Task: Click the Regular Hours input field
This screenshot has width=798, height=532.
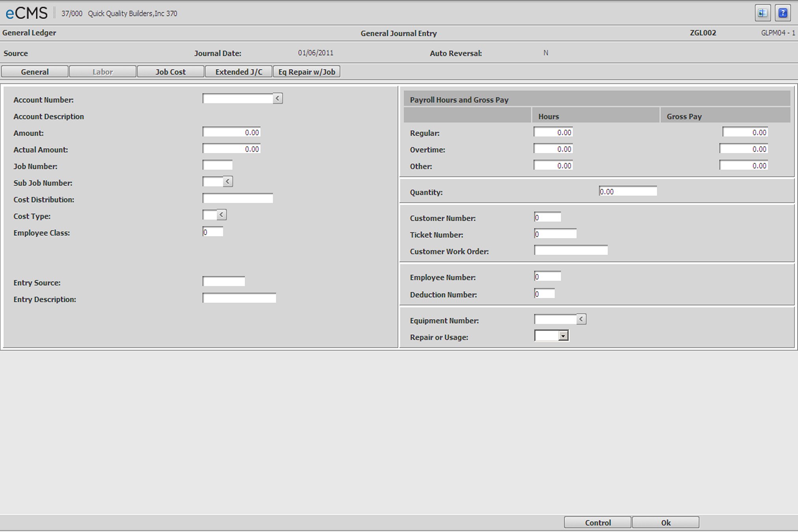Action: (x=553, y=132)
